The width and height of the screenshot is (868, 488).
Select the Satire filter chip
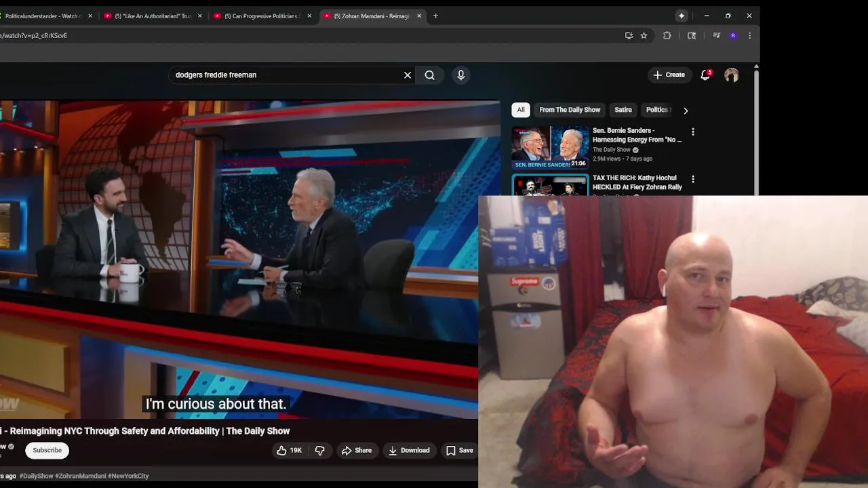pos(623,110)
